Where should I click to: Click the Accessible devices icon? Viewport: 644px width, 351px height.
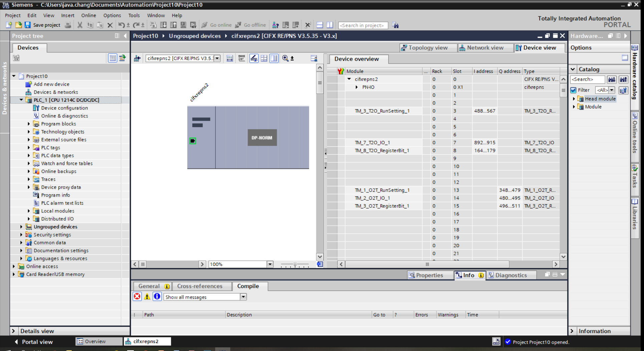pyautogui.click(x=276, y=25)
